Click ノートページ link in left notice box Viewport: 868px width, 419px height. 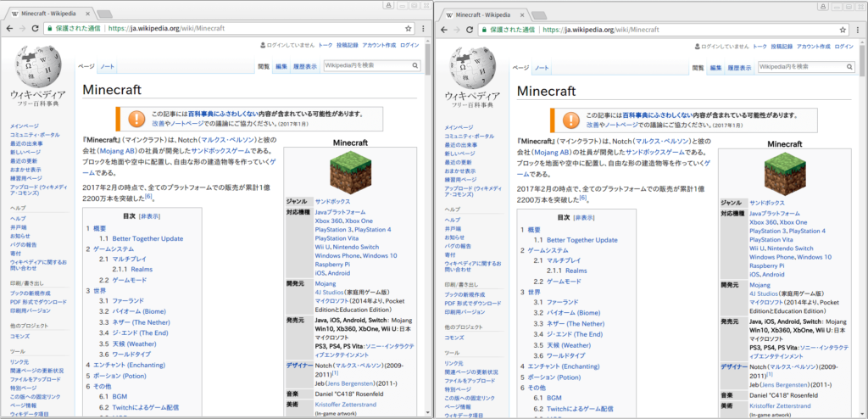[186, 123]
